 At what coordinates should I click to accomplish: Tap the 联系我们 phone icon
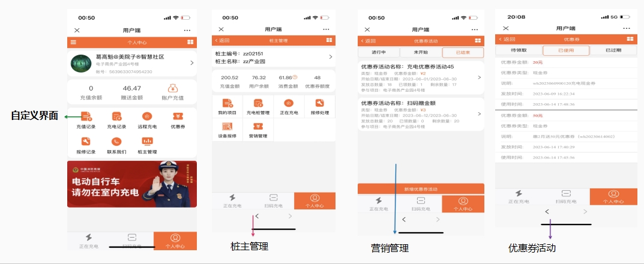[116, 142]
